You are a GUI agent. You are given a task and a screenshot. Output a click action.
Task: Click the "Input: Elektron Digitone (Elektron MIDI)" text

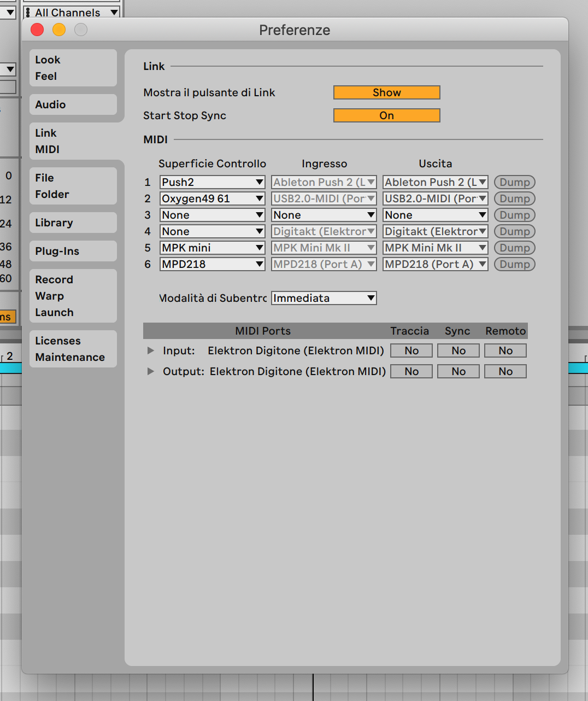tap(273, 350)
